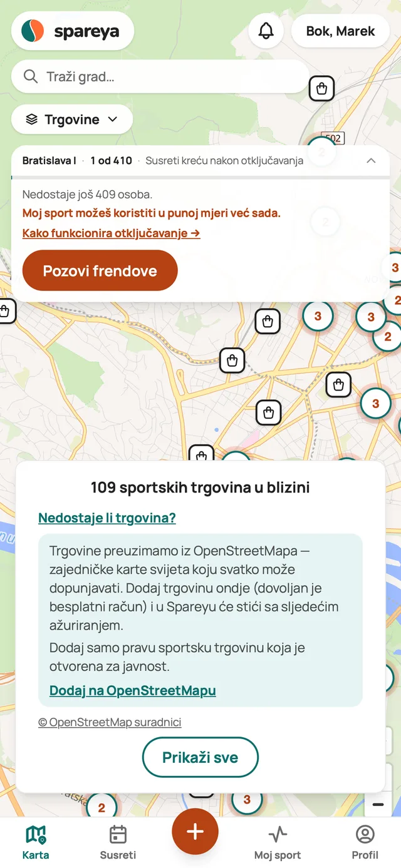The width and height of the screenshot is (401, 868).
Task: Open cluster 2 marker above Susreti tab
Action: coord(102,807)
